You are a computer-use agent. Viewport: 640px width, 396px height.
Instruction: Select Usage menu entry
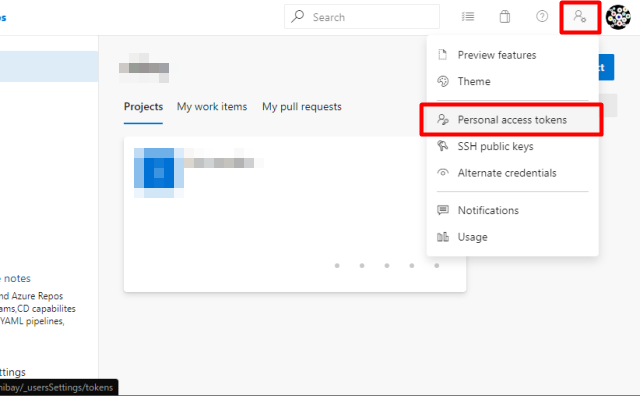512,237
